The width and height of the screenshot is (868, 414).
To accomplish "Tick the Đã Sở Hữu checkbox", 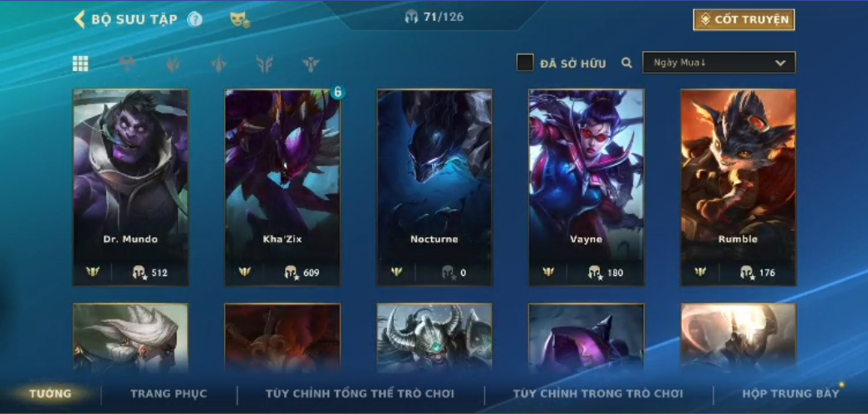I will click(x=525, y=63).
